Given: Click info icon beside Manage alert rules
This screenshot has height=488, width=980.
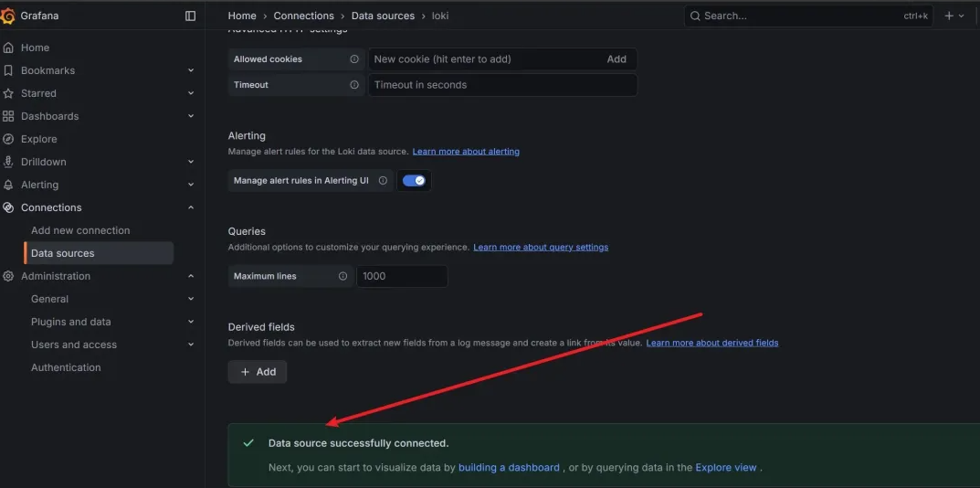Looking at the screenshot, I should [x=383, y=181].
